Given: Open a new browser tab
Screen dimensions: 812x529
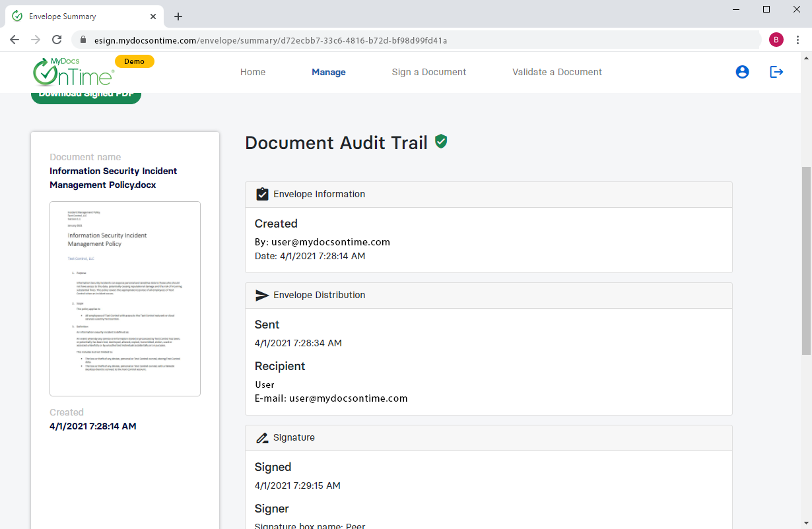Looking at the screenshot, I should pyautogui.click(x=178, y=16).
